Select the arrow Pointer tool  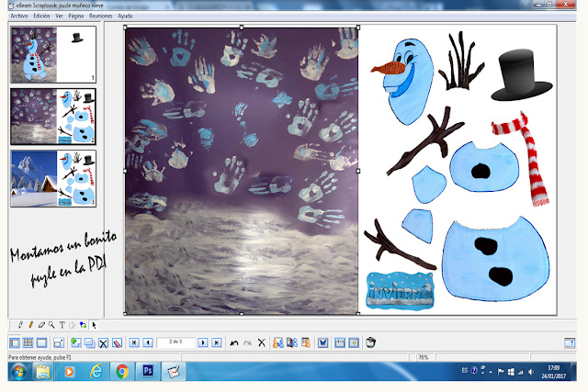(x=94, y=325)
